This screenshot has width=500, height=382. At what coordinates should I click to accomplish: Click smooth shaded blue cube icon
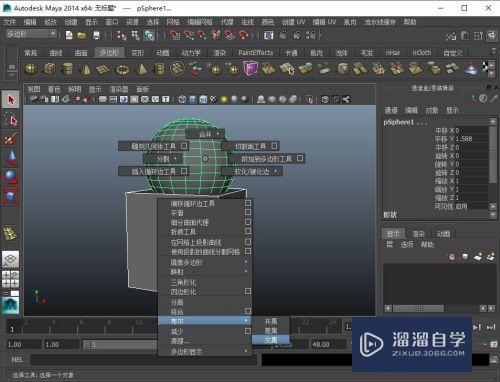pyautogui.click(x=193, y=99)
